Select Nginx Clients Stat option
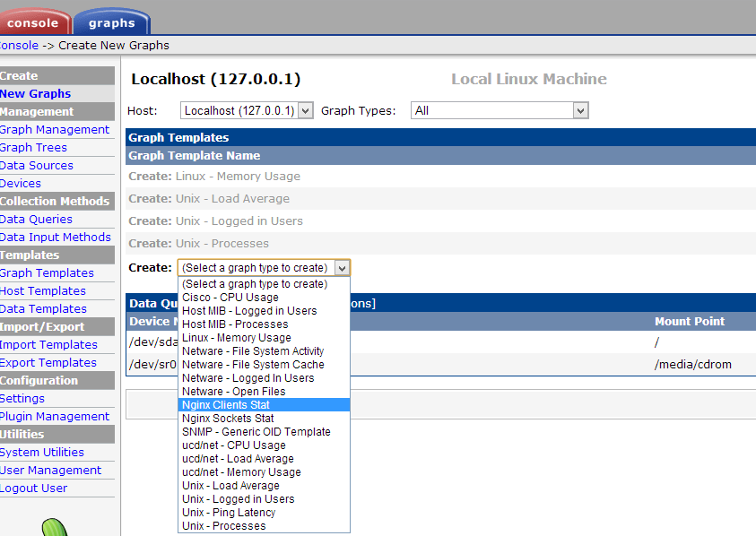 pyautogui.click(x=264, y=405)
